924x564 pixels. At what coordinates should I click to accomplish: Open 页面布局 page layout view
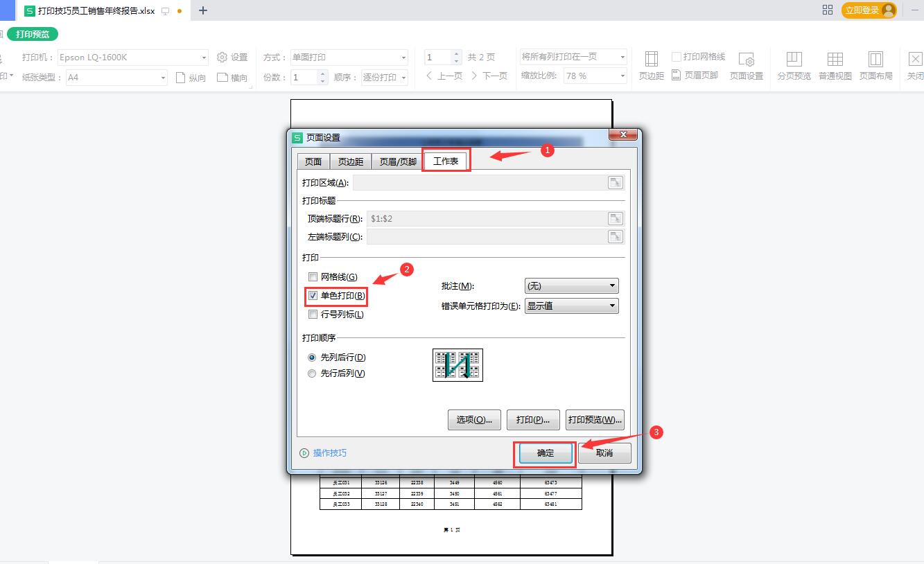[875, 65]
